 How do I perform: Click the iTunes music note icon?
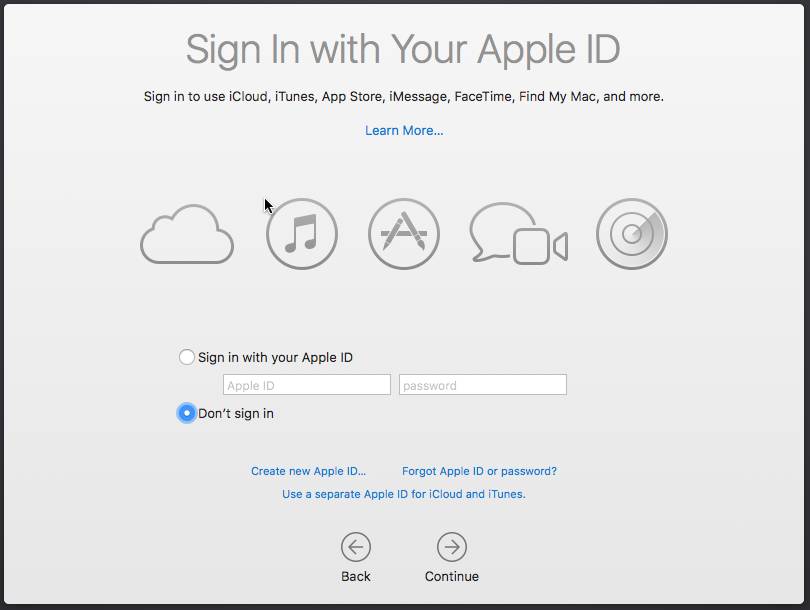pyautogui.click(x=302, y=234)
